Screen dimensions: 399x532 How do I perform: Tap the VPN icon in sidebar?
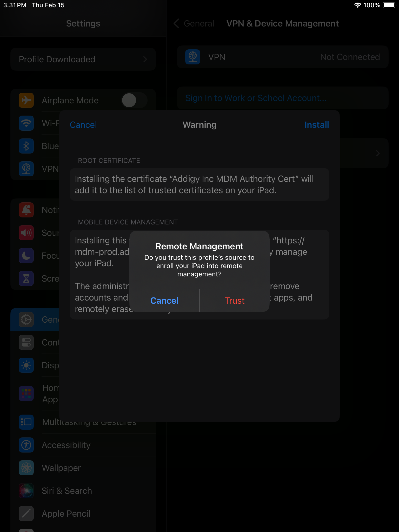pos(26,169)
